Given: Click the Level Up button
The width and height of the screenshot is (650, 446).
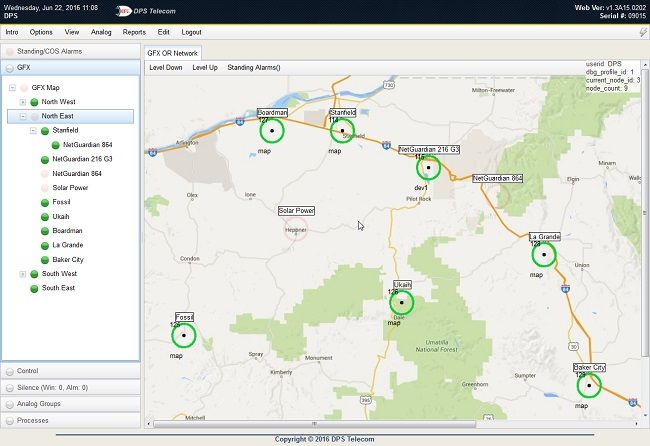Looking at the screenshot, I should pyautogui.click(x=205, y=67).
